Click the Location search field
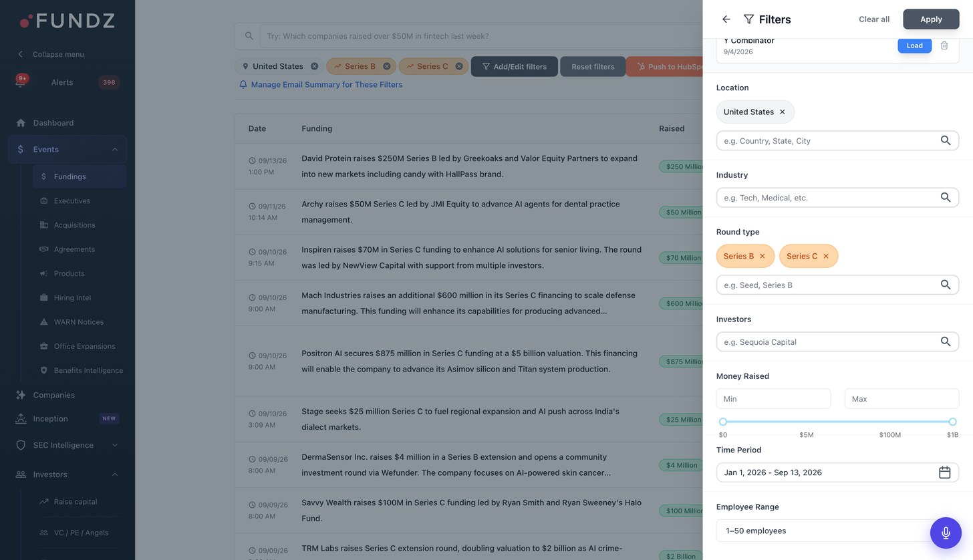973x560 pixels. [x=837, y=140]
